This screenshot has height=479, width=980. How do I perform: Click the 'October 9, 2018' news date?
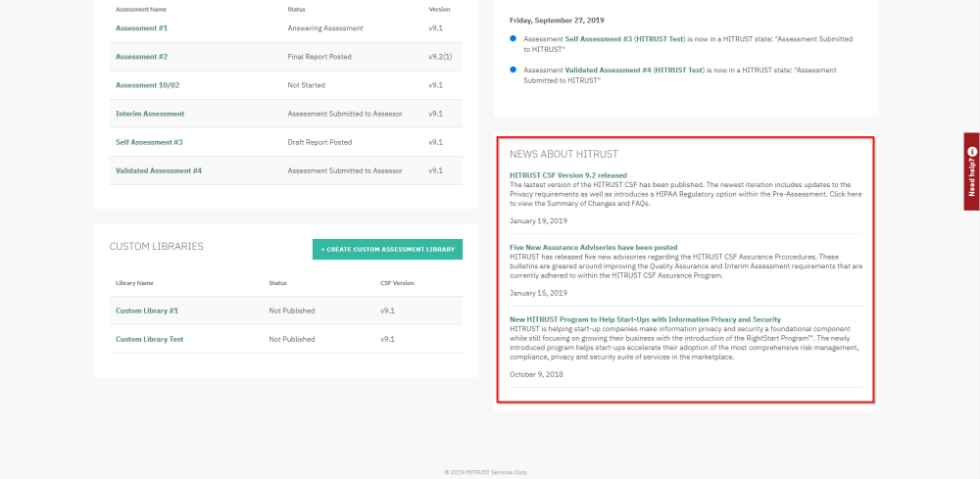click(536, 375)
